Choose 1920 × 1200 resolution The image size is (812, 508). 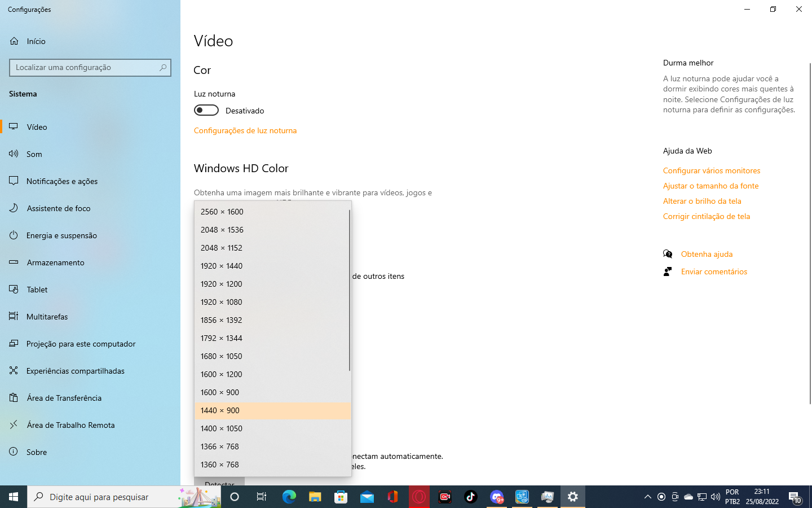(x=272, y=284)
